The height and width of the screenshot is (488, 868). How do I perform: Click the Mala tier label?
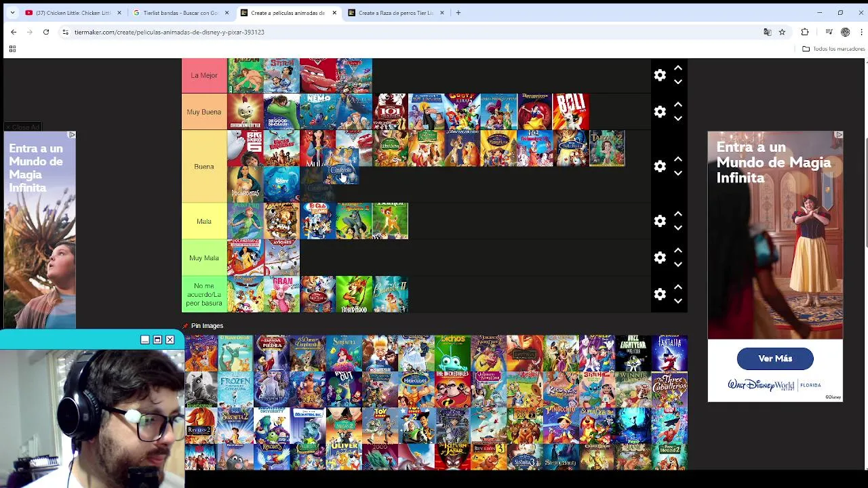click(204, 221)
